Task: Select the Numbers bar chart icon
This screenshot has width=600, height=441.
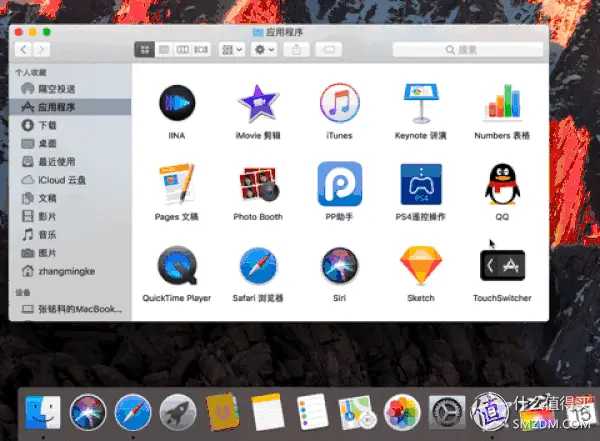Action: pos(502,101)
